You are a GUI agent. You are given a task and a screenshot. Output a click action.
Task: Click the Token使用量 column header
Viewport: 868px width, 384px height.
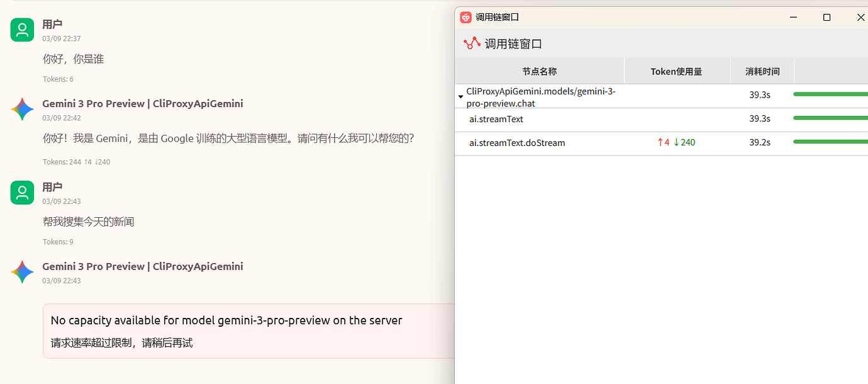(x=677, y=71)
